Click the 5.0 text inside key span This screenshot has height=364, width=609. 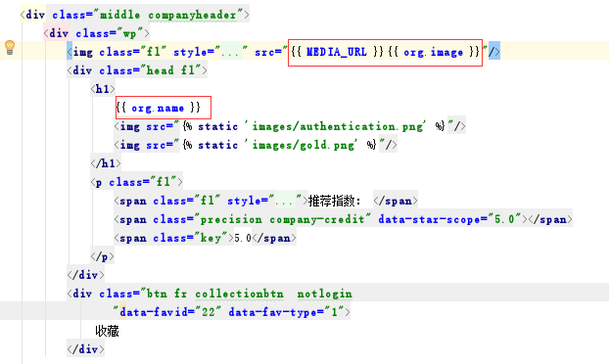[x=243, y=238]
